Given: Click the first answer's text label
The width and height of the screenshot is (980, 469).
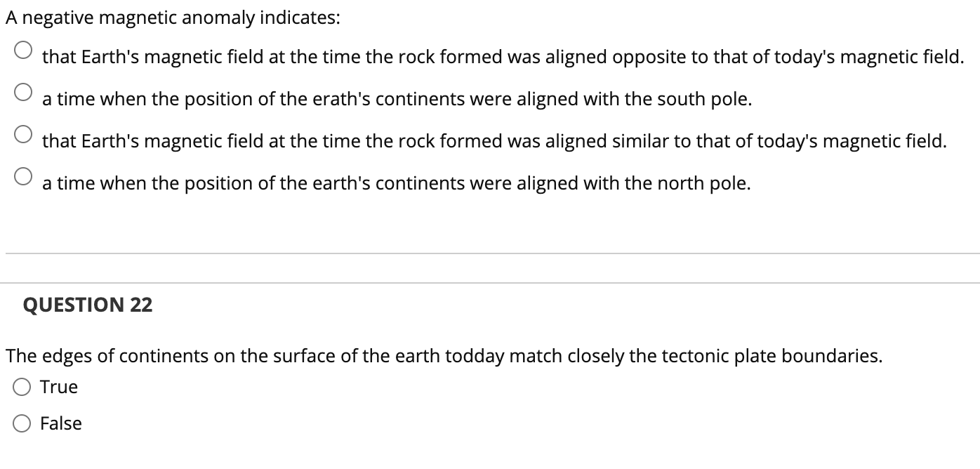Looking at the screenshot, I should point(502,57).
